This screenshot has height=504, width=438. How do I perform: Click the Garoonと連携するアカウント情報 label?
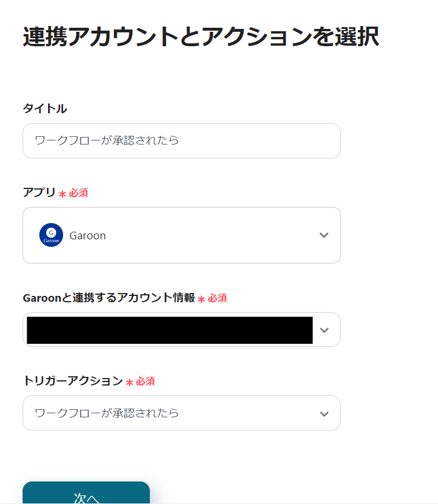tap(109, 298)
